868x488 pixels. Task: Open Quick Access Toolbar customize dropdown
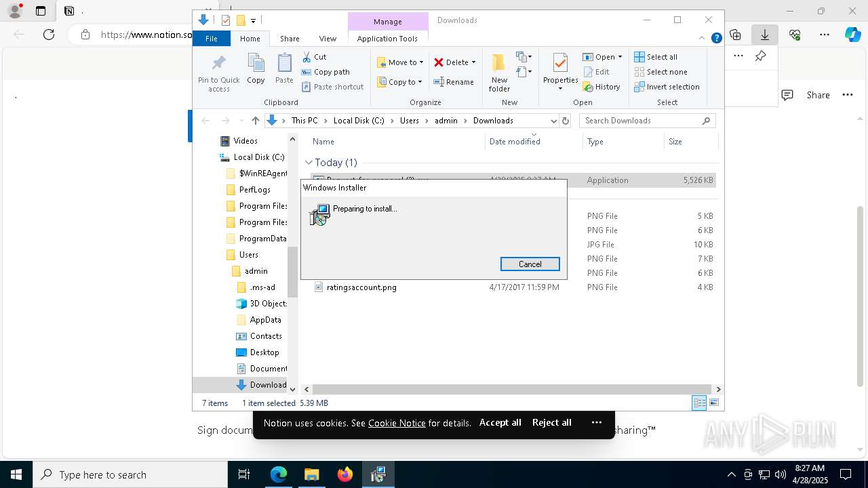[253, 20]
